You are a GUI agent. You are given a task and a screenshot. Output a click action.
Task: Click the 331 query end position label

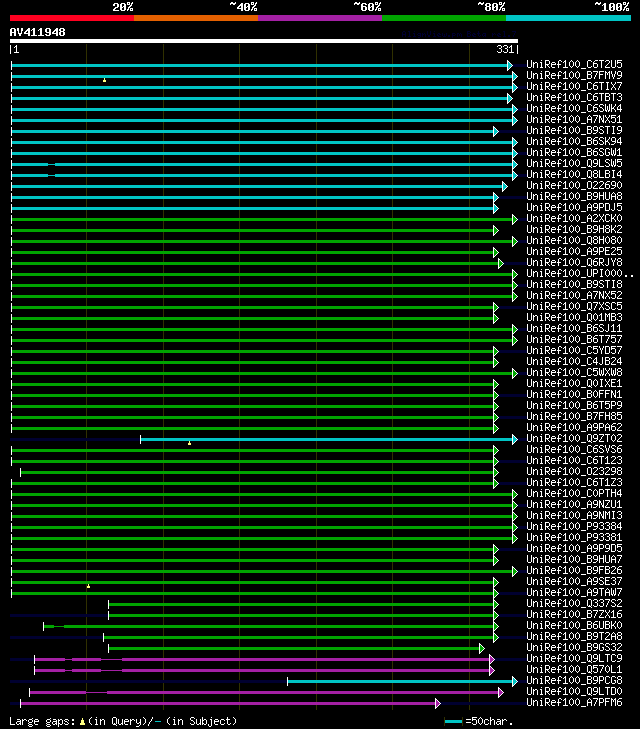coord(505,49)
